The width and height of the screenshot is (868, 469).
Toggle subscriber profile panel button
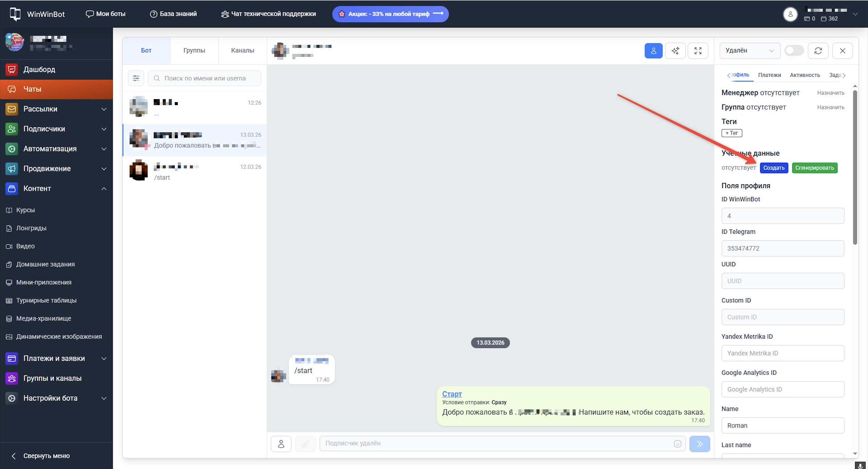[653, 51]
